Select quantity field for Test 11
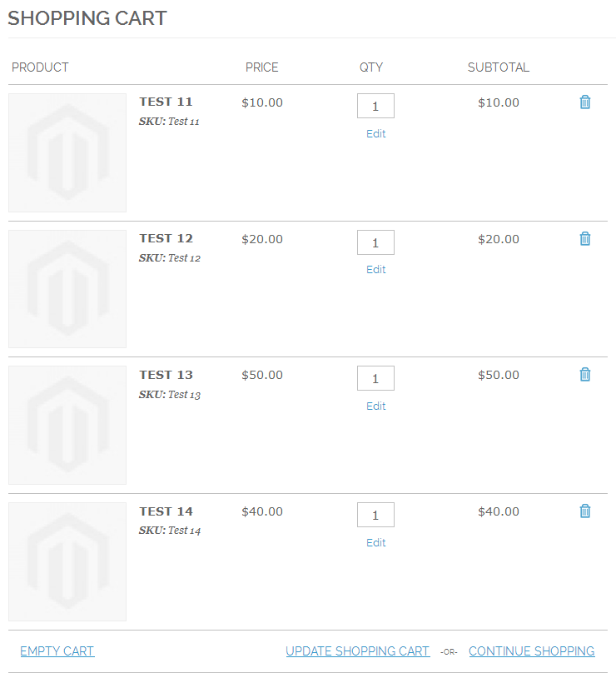Viewport: 616px width, 678px height. click(375, 106)
